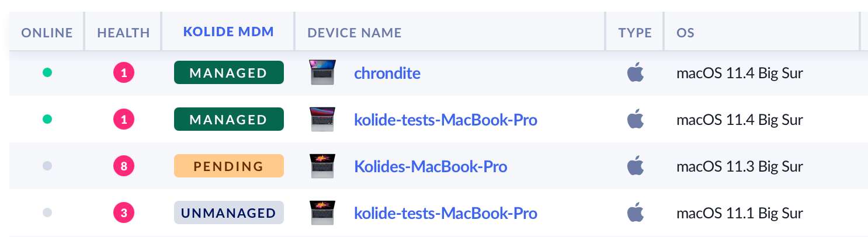Screen dimensions: 868x237
Task: Click the laptop thumbnail beside Kolides-MacBook-Pro
Action: click(322, 166)
